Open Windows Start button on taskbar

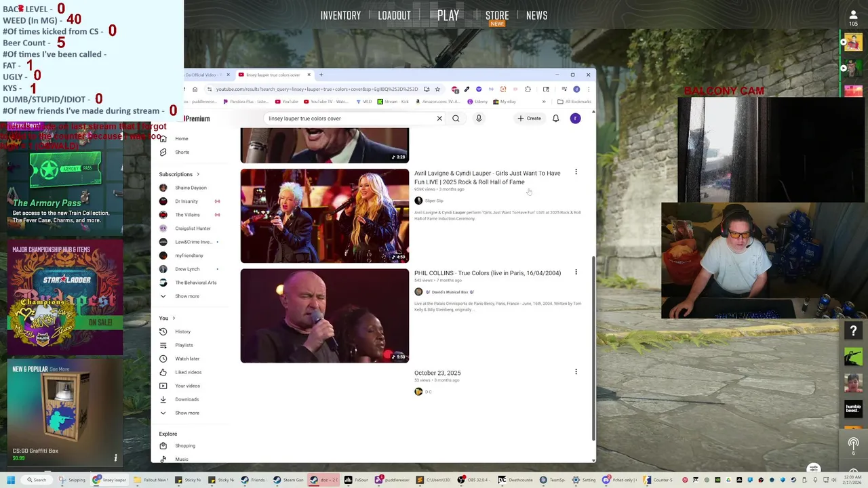point(10,480)
